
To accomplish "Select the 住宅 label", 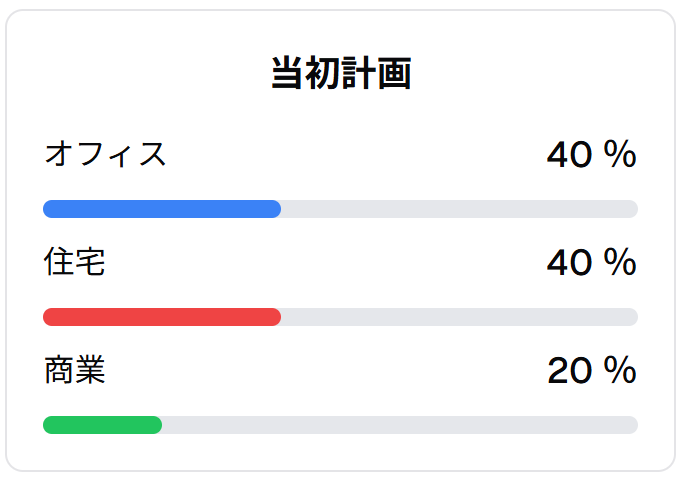I will pos(74,262).
